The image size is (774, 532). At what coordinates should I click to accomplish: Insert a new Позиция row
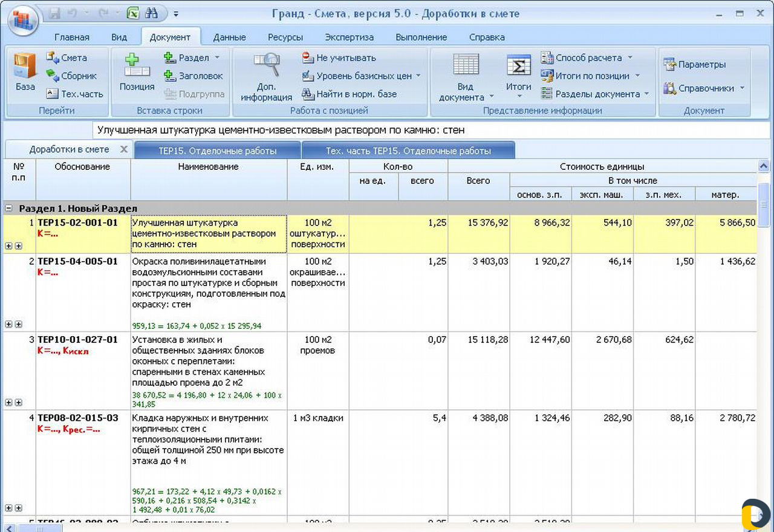[137, 73]
